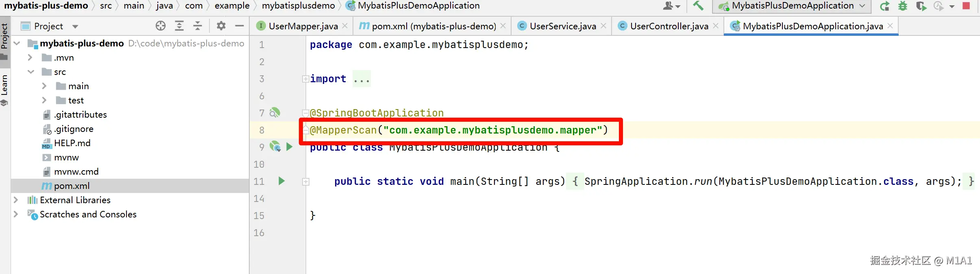
Task: Click run gutter arrow on line 9
Action: click(x=289, y=147)
